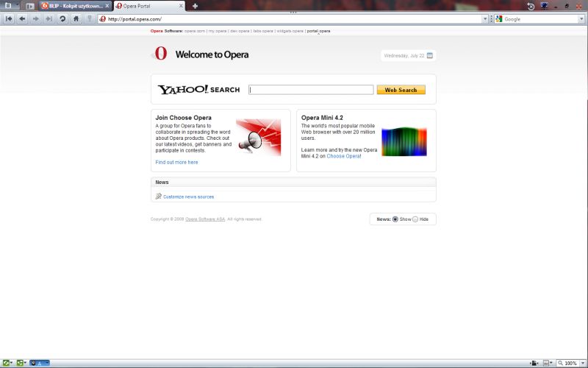This screenshot has width=588, height=368.
Task: Click the megaphone Choose Opera image
Action: pyautogui.click(x=259, y=138)
